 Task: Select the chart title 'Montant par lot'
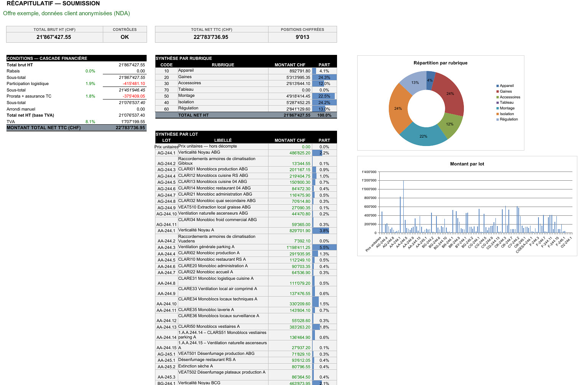(x=467, y=164)
